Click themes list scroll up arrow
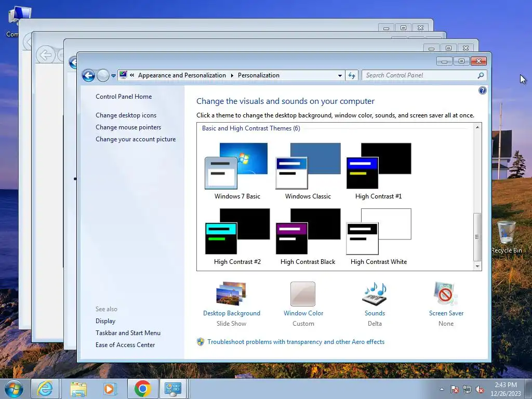Image resolution: width=532 pixels, height=399 pixels. tap(477, 128)
